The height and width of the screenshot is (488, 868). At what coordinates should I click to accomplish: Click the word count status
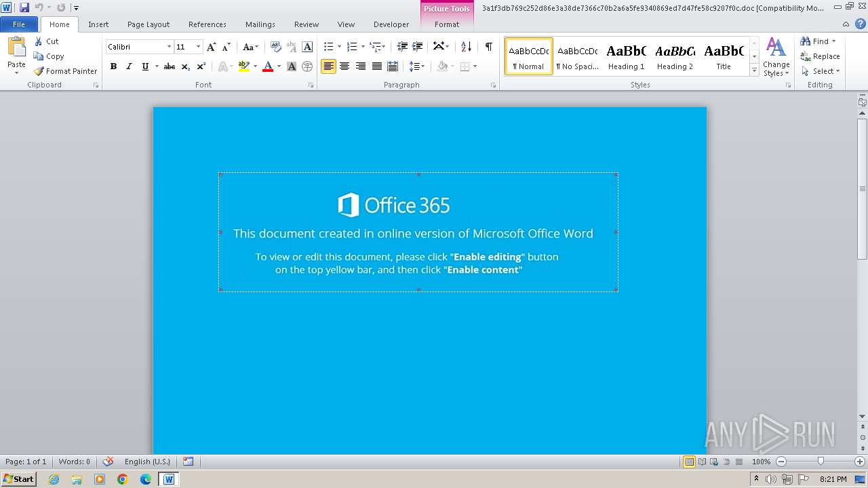75,462
